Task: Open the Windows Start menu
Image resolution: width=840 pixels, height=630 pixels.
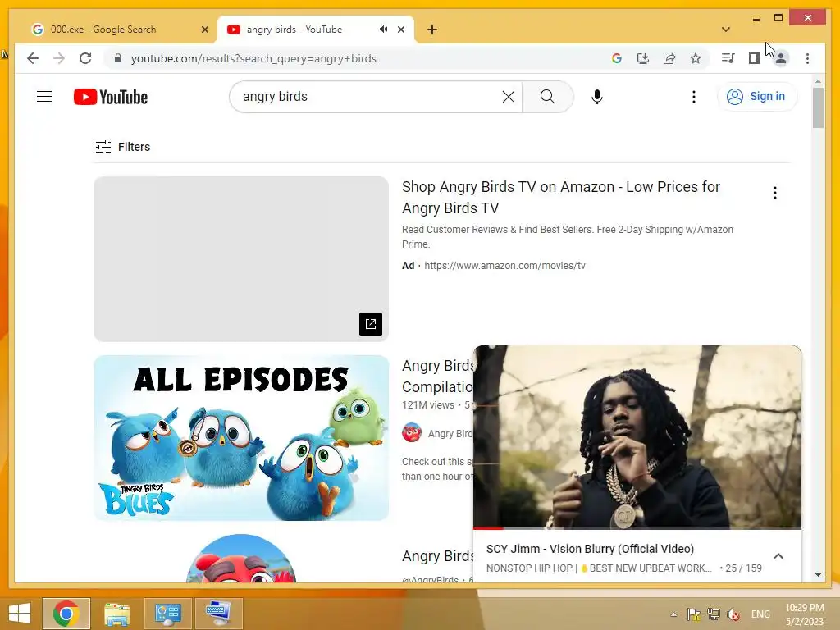Action: (x=20, y=614)
